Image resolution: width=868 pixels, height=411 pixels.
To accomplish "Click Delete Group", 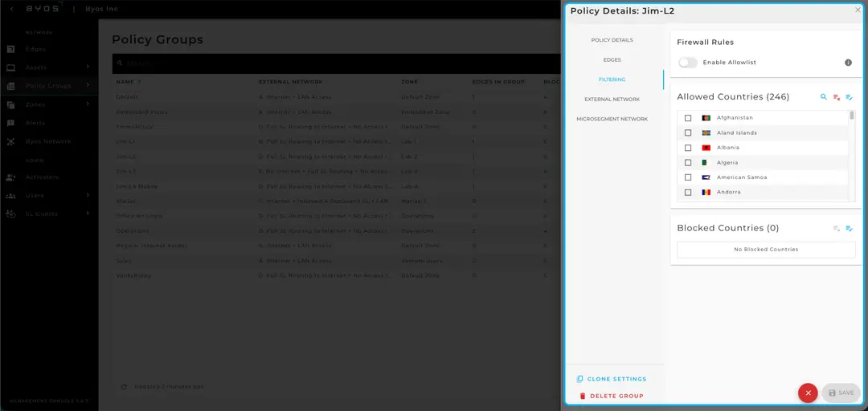I will point(611,396).
